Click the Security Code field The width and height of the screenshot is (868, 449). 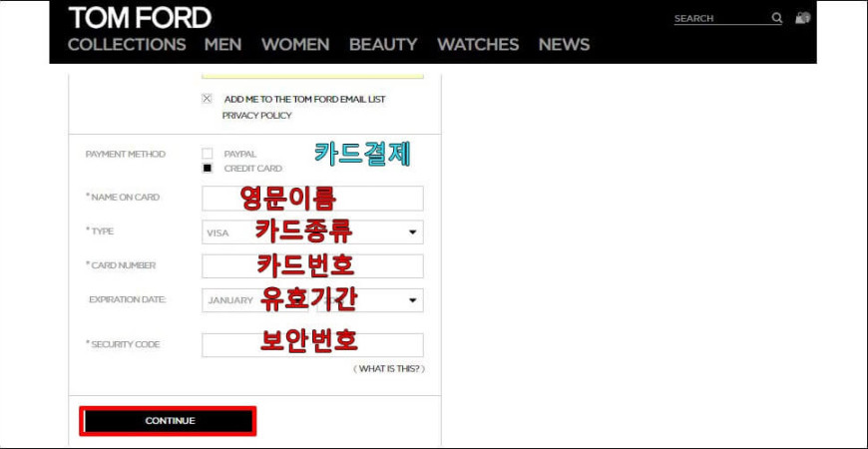click(x=312, y=345)
